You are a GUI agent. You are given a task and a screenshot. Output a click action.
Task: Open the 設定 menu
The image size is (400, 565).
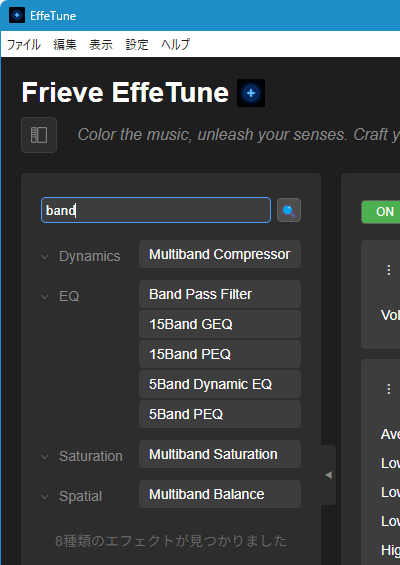(x=137, y=45)
